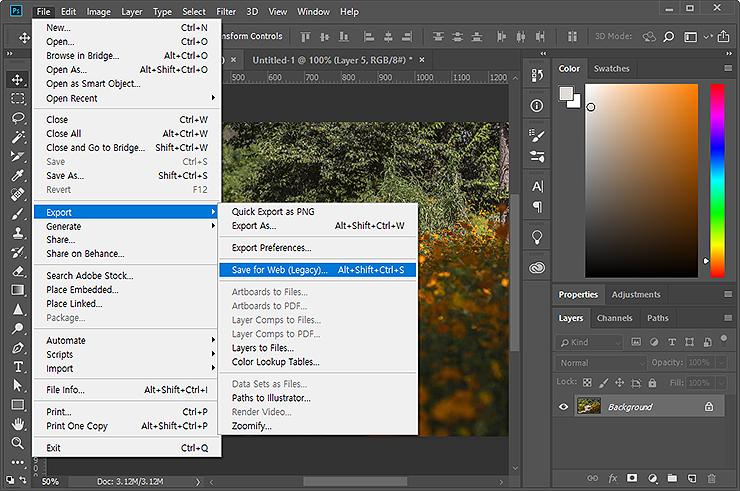Select the Brush tool

pos(17,214)
